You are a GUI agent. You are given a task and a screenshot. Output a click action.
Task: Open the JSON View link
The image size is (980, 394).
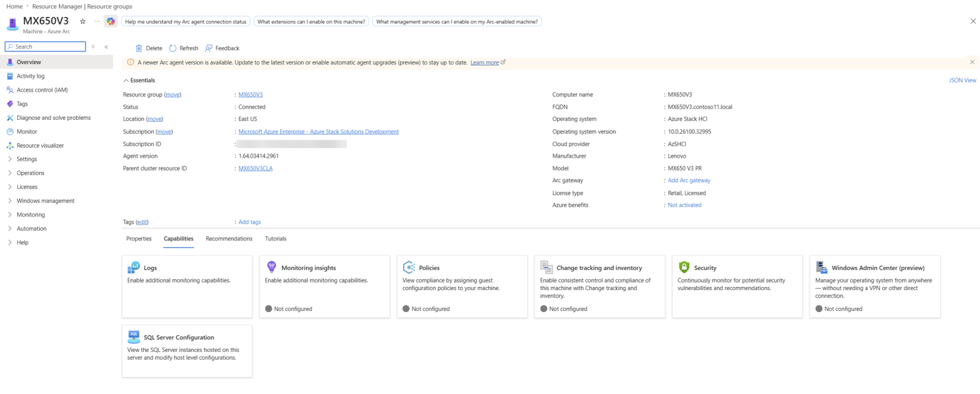pos(962,80)
